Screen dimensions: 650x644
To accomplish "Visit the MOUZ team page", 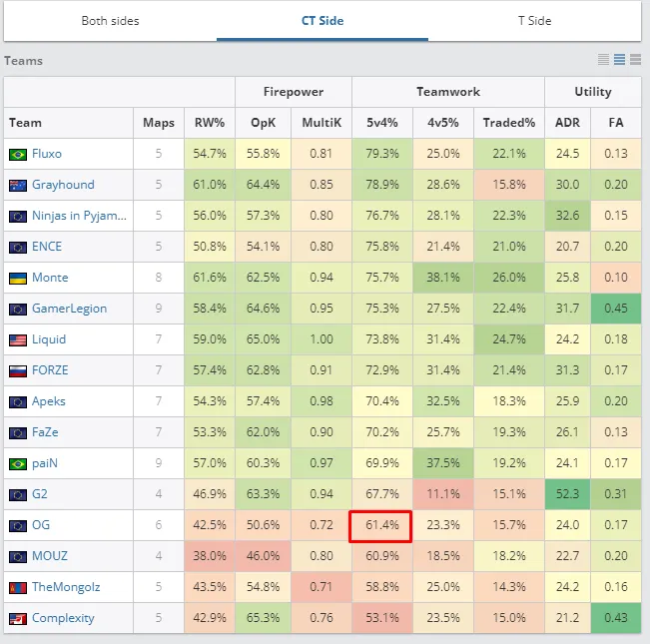I will coord(50,556).
